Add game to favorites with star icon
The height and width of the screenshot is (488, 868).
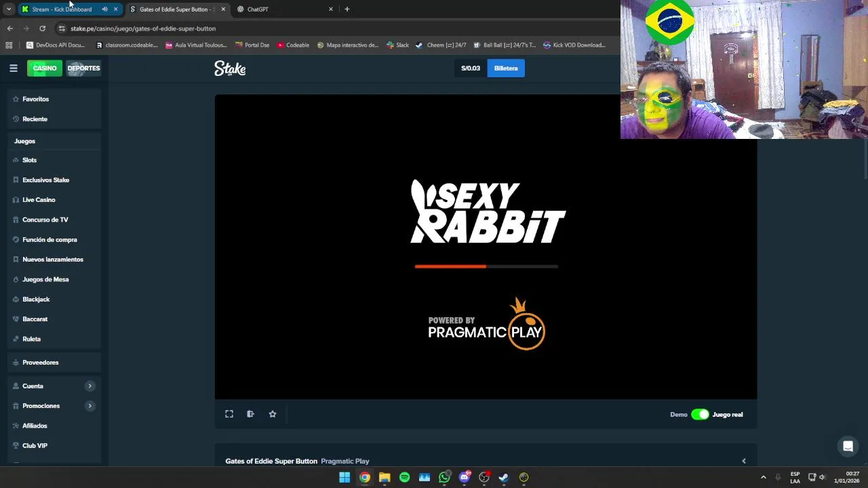[273, 414]
